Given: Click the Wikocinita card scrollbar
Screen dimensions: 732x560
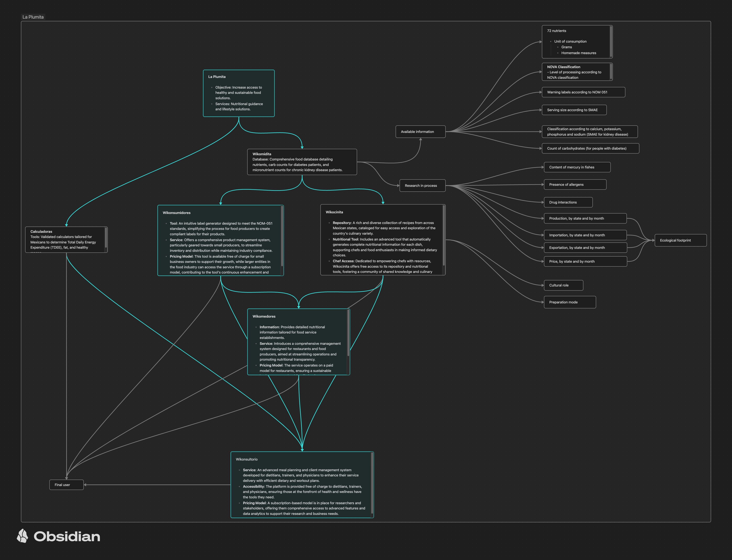Looking at the screenshot, I should point(444,235).
